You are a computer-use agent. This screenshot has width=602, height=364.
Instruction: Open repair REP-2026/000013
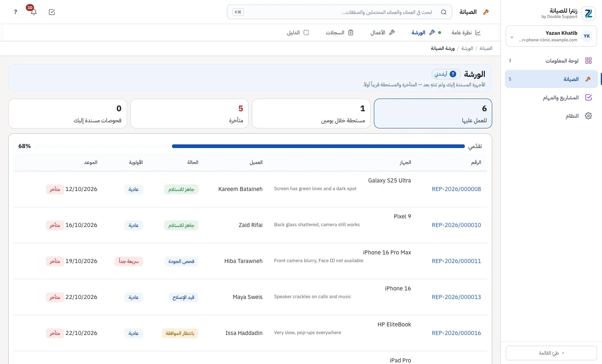[x=456, y=297]
